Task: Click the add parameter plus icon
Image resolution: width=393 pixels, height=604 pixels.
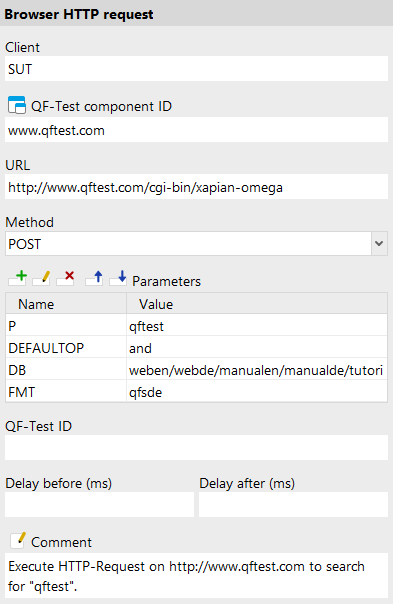Action: 17,278
